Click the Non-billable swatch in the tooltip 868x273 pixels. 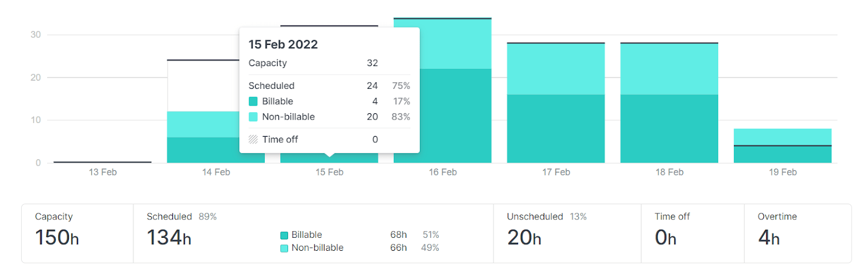(x=253, y=117)
